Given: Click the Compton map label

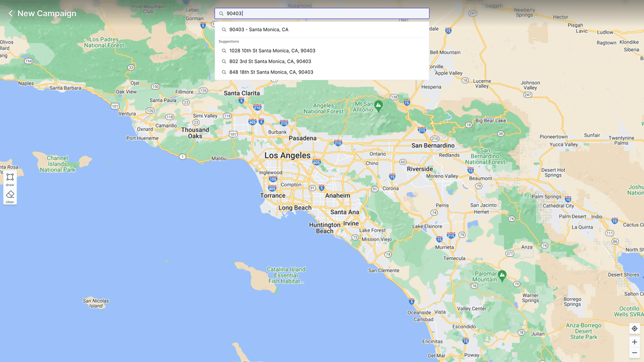Looking at the screenshot, I should click(291, 185).
